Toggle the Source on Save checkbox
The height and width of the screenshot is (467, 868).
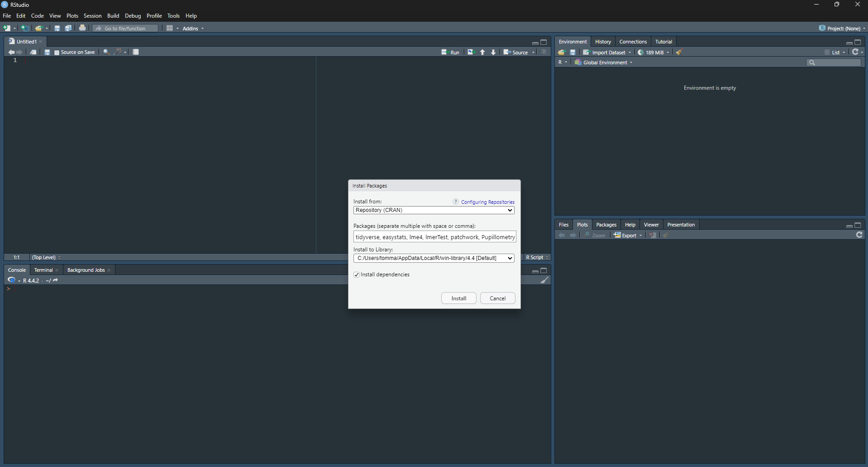[57, 53]
